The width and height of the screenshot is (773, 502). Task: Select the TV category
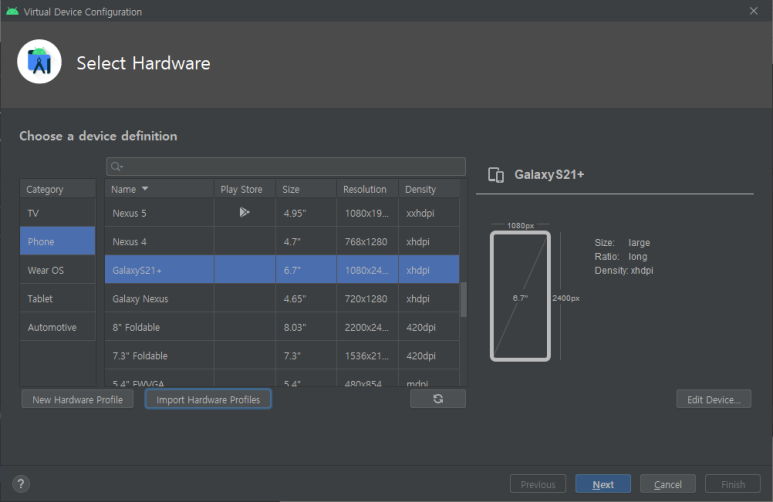(58, 213)
